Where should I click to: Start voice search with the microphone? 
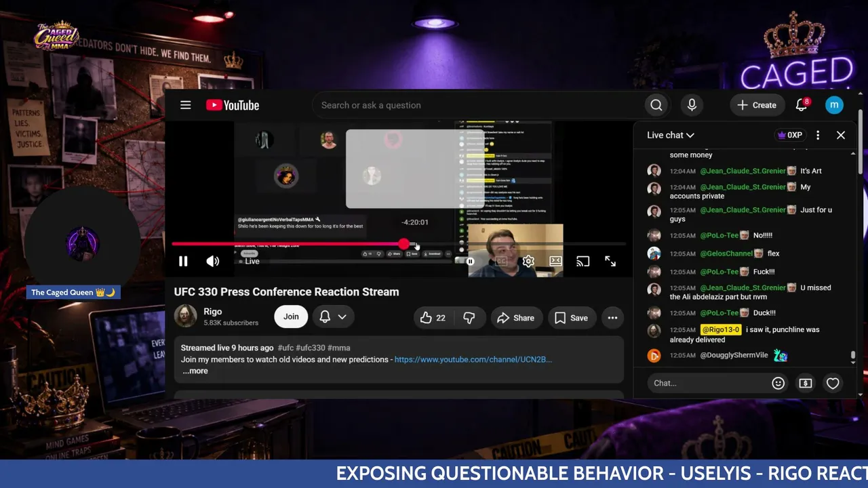[692, 105]
